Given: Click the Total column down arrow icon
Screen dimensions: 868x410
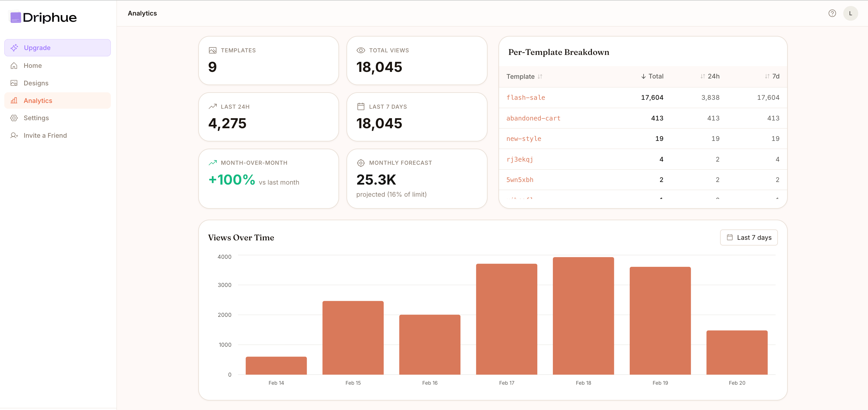Looking at the screenshot, I should 643,76.
